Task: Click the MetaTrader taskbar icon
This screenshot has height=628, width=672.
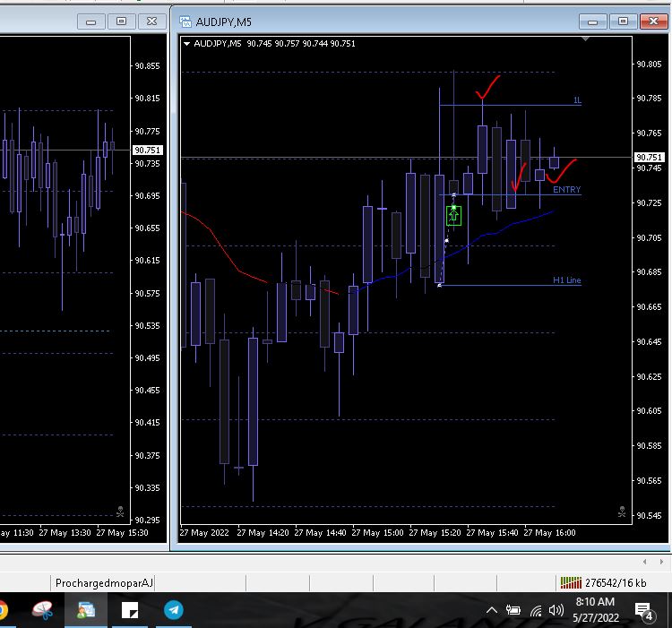Action: (86, 611)
